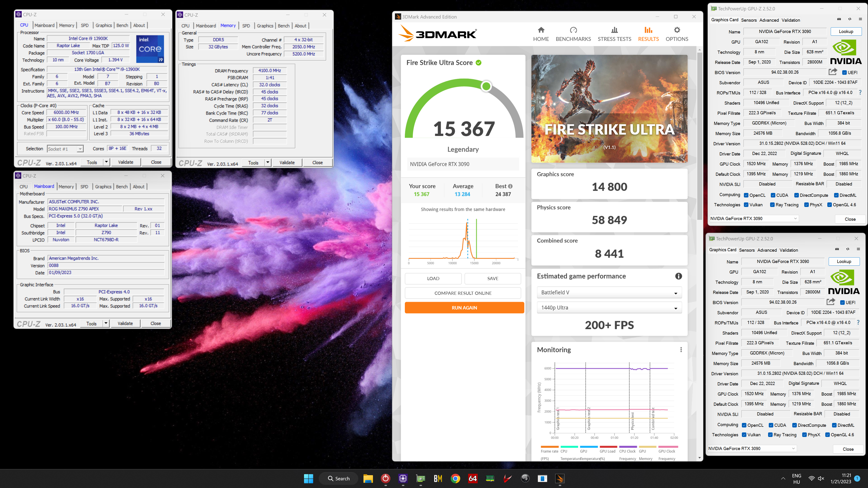Toggle DirectCompute checkbox in upper GPU-Z
This screenshot has width=868, height=488.
pyautogui.click(x=797, y=195)
